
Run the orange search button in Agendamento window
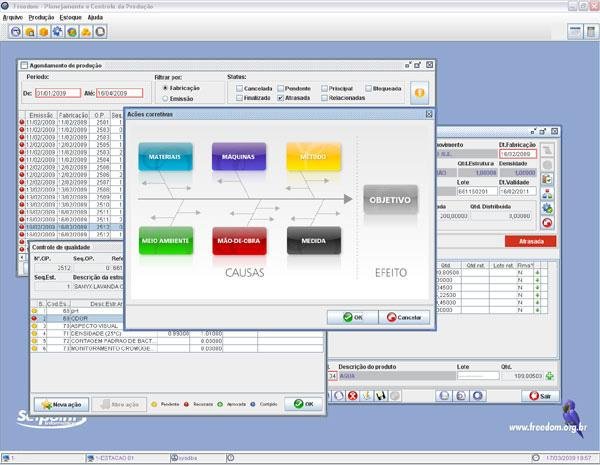[419, 93]
